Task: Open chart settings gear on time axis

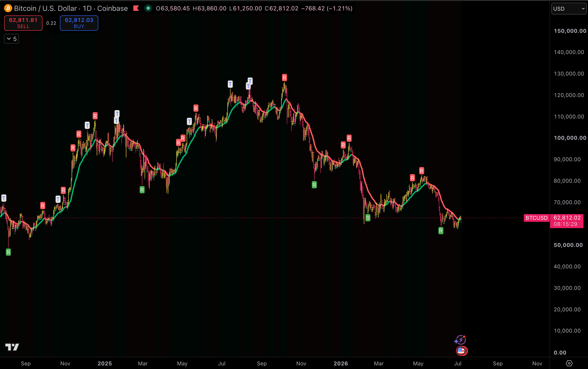Action: [569, 363]
